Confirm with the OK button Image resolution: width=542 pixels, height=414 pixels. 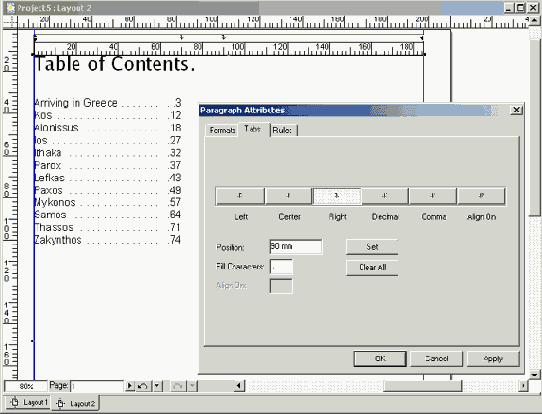[x=380, y=359]
